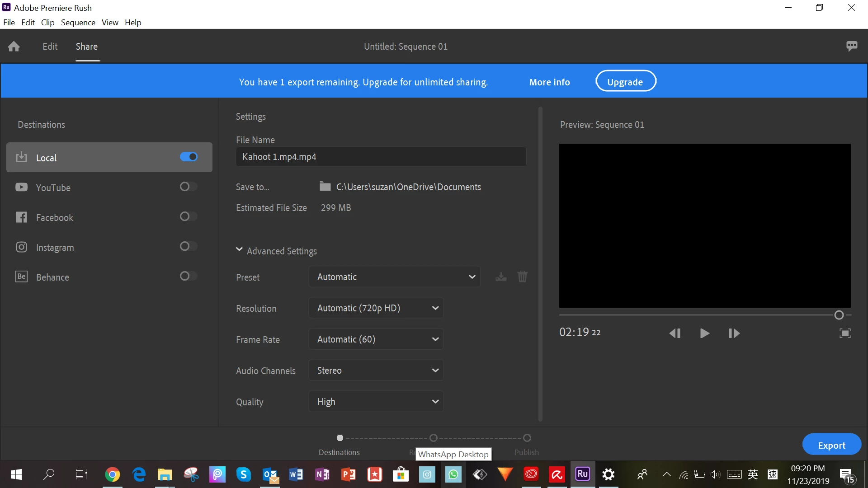The width and height of the screenshot is (868, 488).
Task: Switch to the Edit tab
Action: 50,47
